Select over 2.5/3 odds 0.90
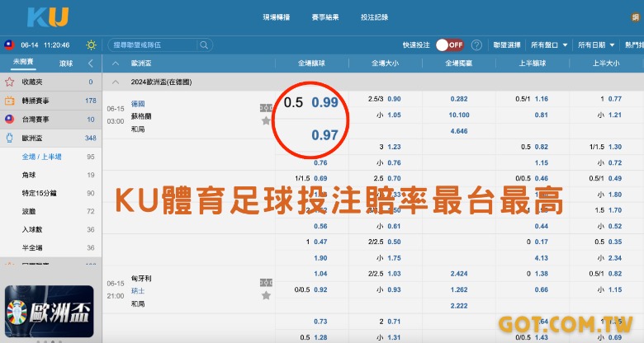 pyautogui.click(x=394, y=99)
